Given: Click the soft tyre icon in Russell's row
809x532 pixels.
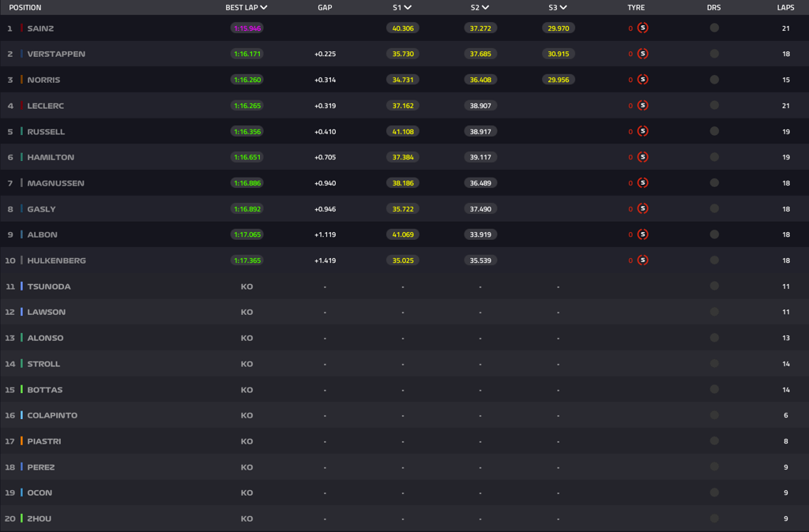Looking at the screenshot, I should [642, 131].
